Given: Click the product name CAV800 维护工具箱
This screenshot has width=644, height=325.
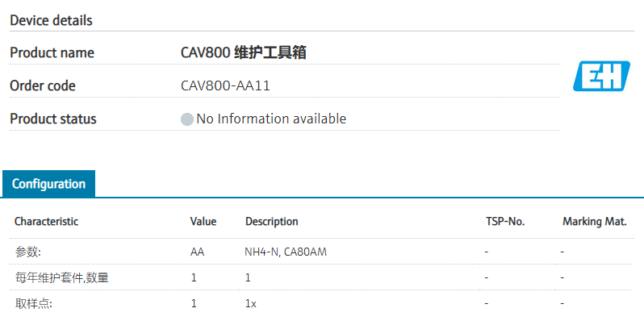Looking at the screenshot, I should [x=243, y=53].
